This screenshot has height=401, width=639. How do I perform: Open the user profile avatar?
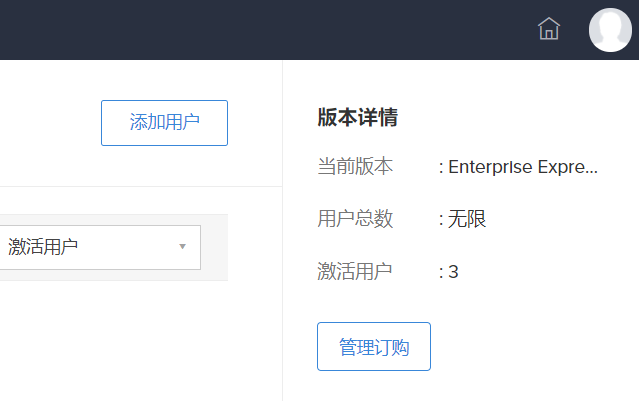610,29
